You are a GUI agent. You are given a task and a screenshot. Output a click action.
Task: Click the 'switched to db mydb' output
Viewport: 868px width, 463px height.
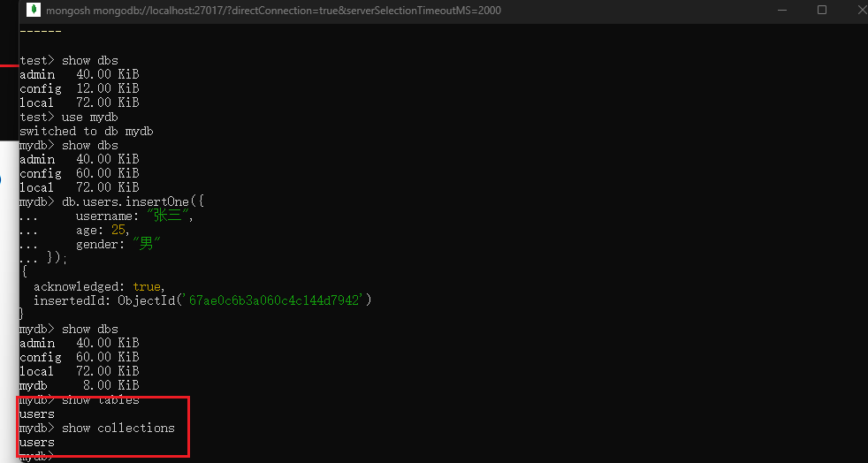87,131
